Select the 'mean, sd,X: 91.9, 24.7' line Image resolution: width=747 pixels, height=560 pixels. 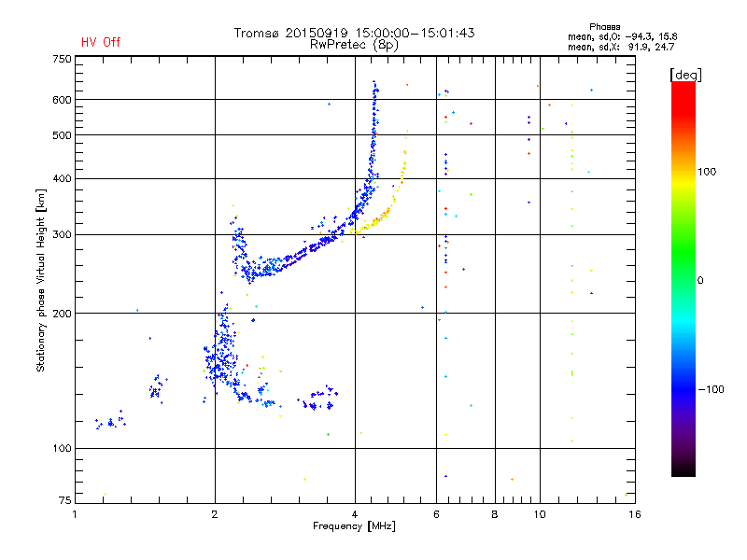pos(621,47)
